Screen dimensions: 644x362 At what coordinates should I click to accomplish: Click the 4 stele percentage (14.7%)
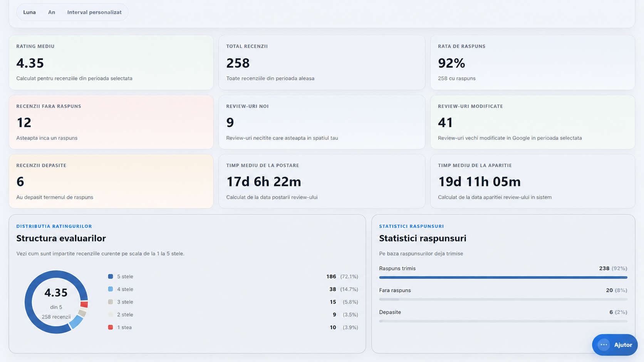349,289
